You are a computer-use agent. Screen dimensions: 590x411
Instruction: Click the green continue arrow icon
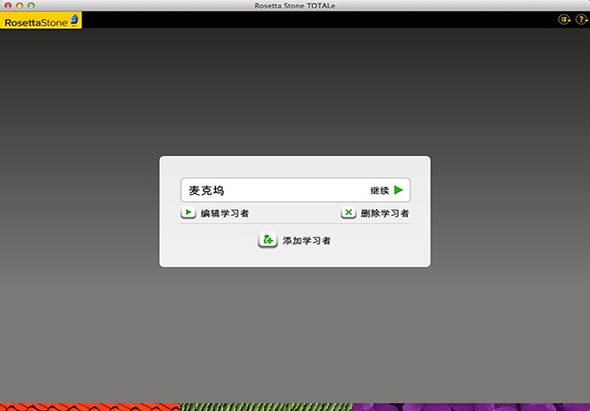tap(398, 190)
